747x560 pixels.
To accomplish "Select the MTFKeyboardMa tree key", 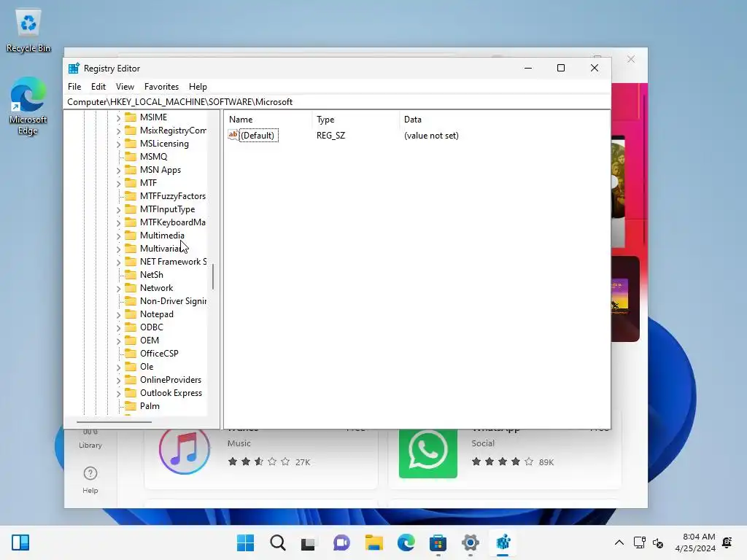I will click(173, 222).
